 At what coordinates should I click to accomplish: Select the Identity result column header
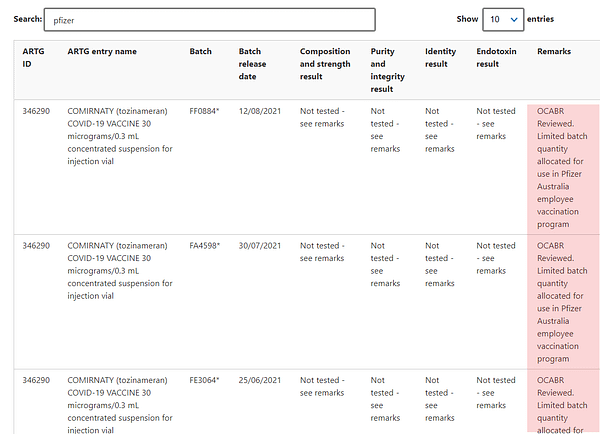tap(440, 57)
